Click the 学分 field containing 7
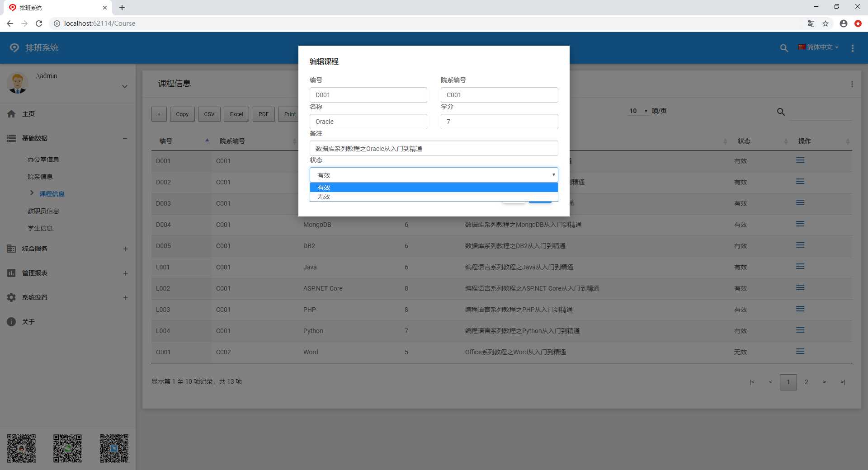The image size is (868, 470). pyautogui.click(x=499, y=122)
